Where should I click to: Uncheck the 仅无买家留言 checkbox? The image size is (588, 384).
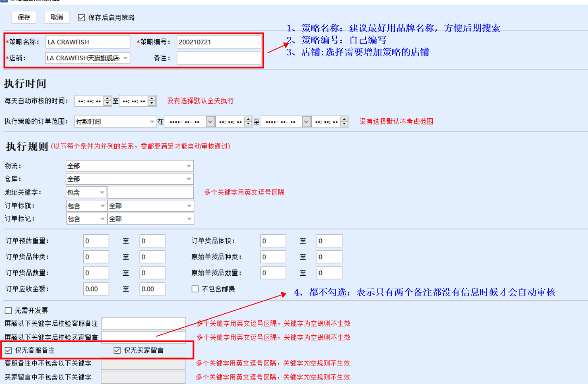pyautogui.click(x=117, y=351)
